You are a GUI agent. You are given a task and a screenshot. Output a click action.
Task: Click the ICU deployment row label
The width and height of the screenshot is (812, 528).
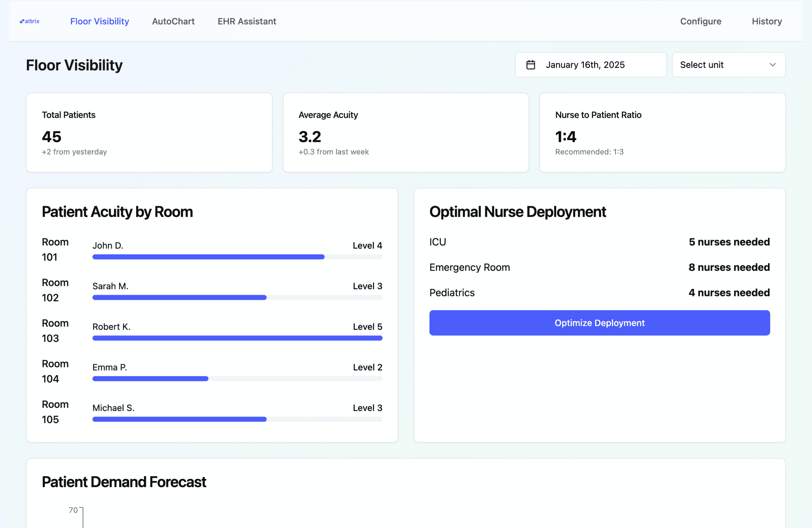tap(438, 242)
